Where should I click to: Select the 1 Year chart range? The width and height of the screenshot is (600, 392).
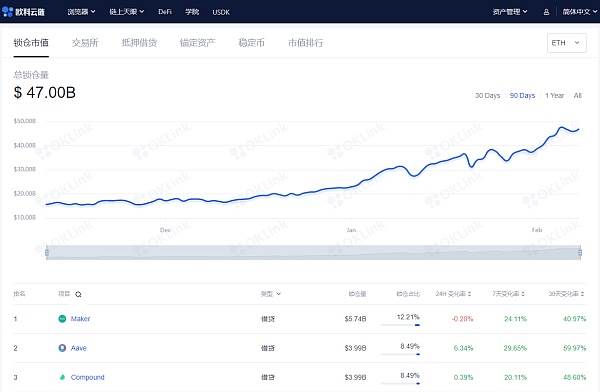[x=554, y=95]
